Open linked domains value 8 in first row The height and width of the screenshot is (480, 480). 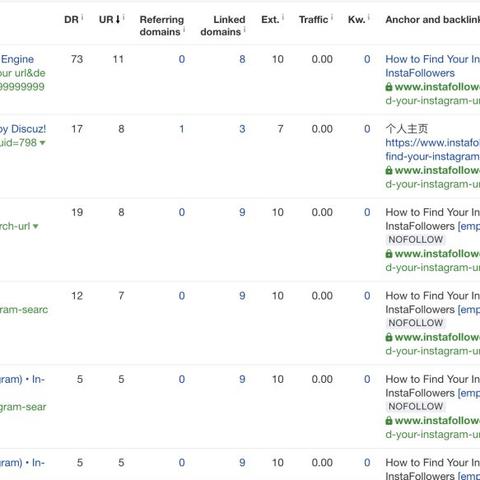[x=242, y=59]
